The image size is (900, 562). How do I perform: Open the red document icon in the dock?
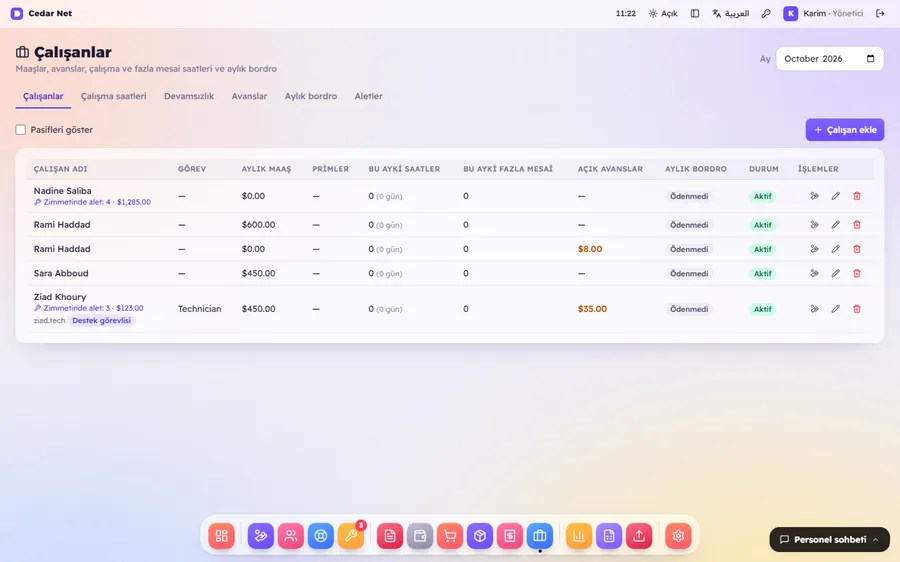tap(390, 536)
